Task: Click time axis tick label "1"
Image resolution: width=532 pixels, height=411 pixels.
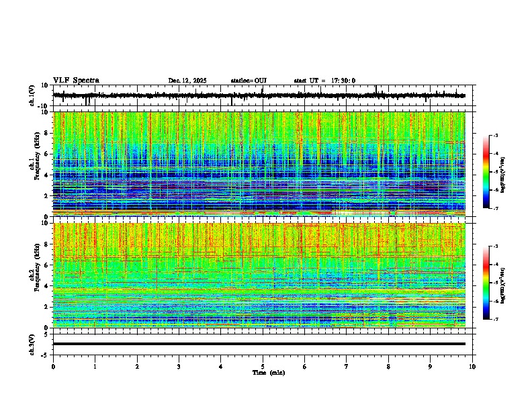Action: tap(95, 367)
